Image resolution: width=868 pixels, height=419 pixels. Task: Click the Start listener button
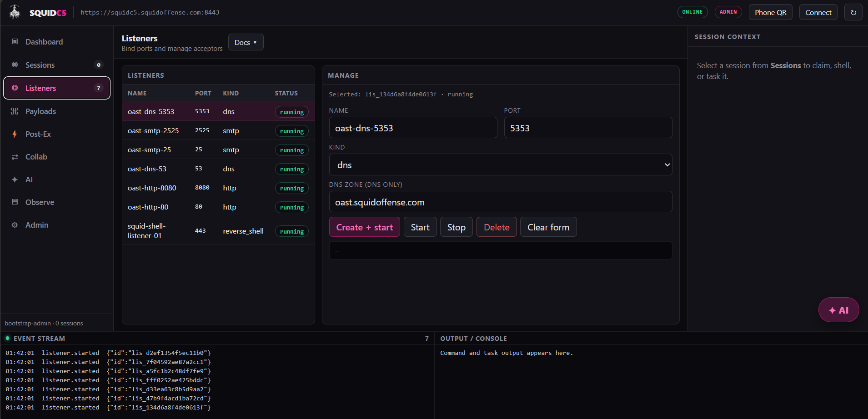tap(420, 227)
